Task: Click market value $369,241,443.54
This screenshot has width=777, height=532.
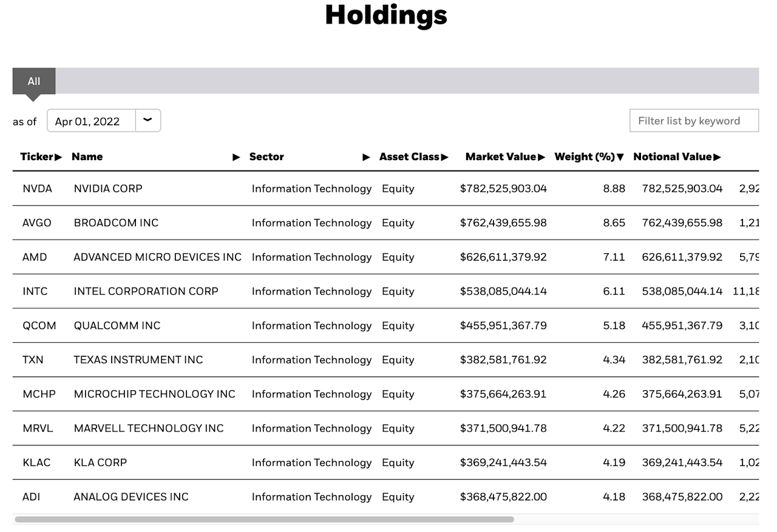Action: [x=503, y=462]
